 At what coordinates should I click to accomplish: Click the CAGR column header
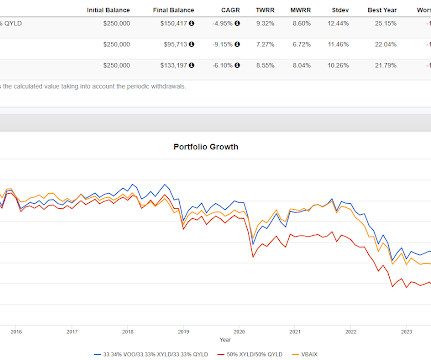[230, 10]
